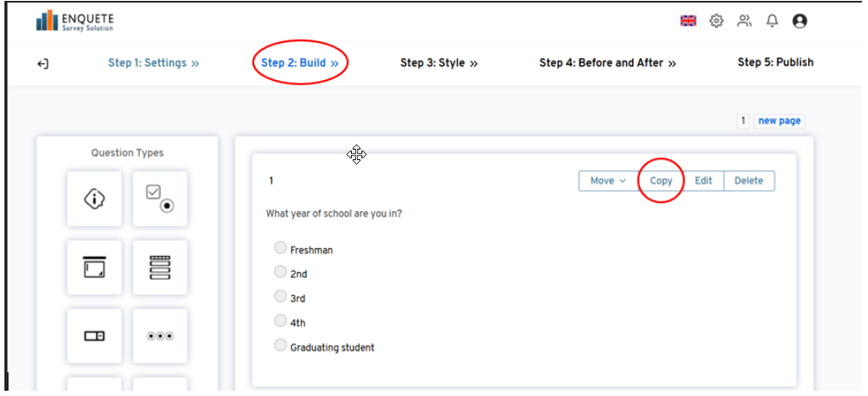Copy question 1

pos(660,180)
